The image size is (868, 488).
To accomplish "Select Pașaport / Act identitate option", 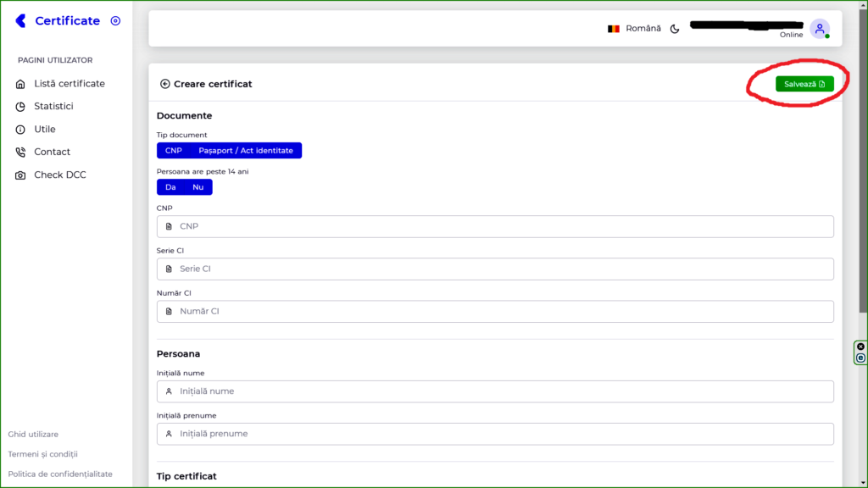I will point(245,151).
